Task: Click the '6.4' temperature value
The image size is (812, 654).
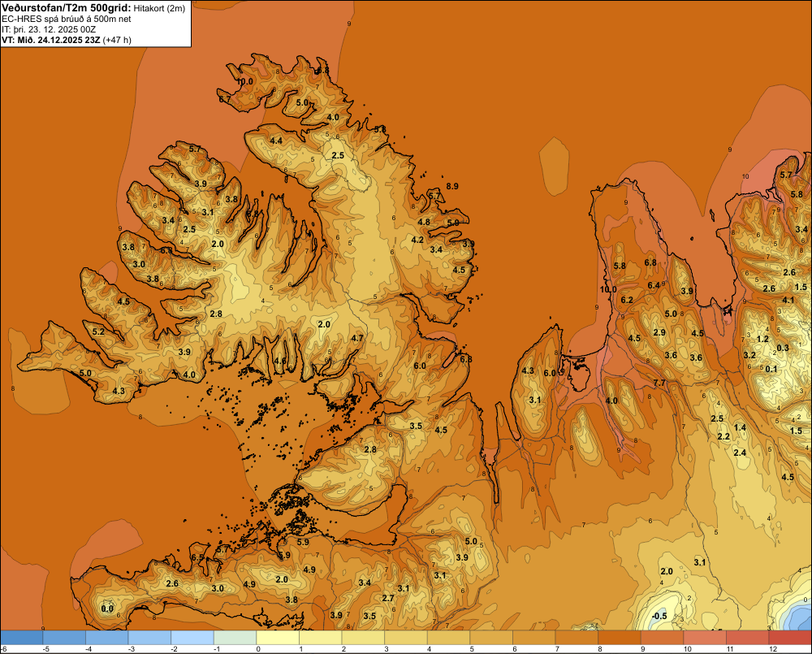Action: pos(654,285)
